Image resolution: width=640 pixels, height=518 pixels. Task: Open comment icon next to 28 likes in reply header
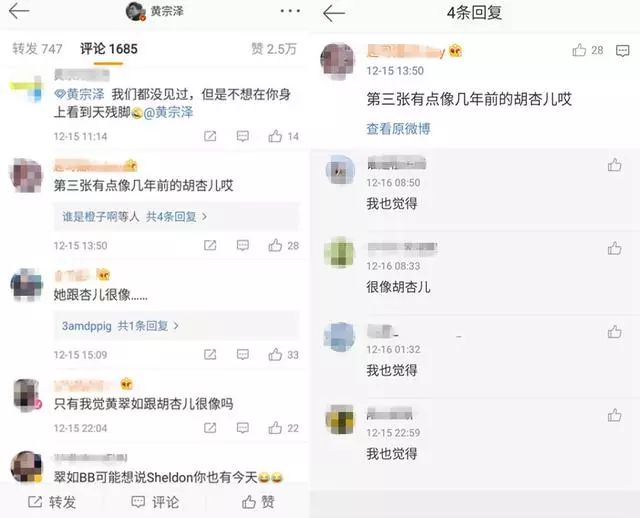pyautogui.click(x=622, y=51)
